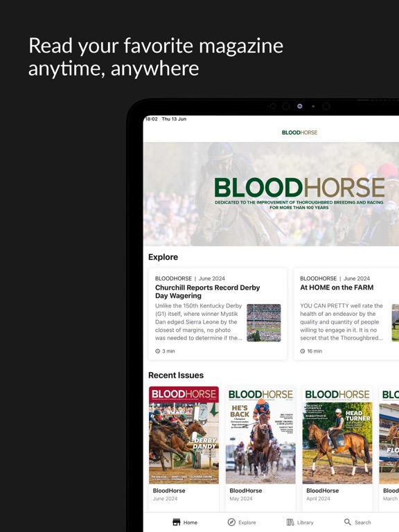
Task: Open 'At HOME on the FARM' headline
Action: tap(337, 287)
